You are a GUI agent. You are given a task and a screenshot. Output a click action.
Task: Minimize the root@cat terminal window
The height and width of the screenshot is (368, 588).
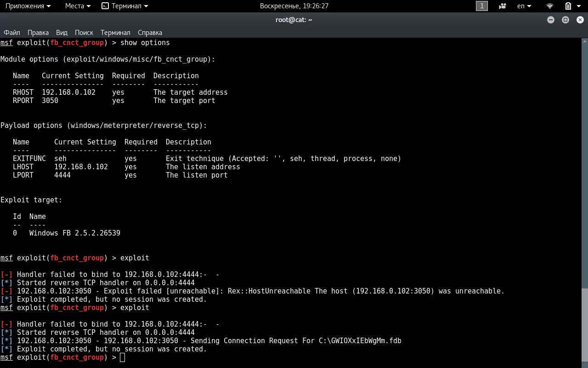pos(551,20)
